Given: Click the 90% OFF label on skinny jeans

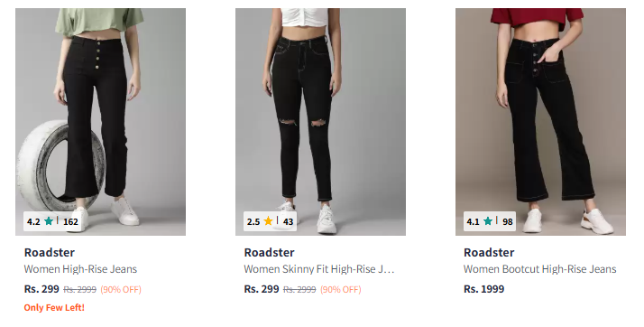Looking at the screenshot, I should point(340,290).
